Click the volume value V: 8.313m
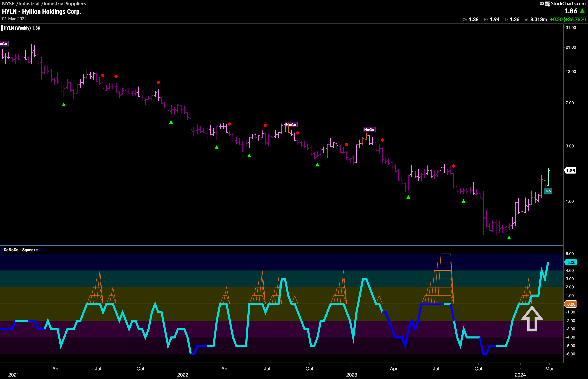Image resolution: width=588 pixels, height=379 pixels. [536, 20]
